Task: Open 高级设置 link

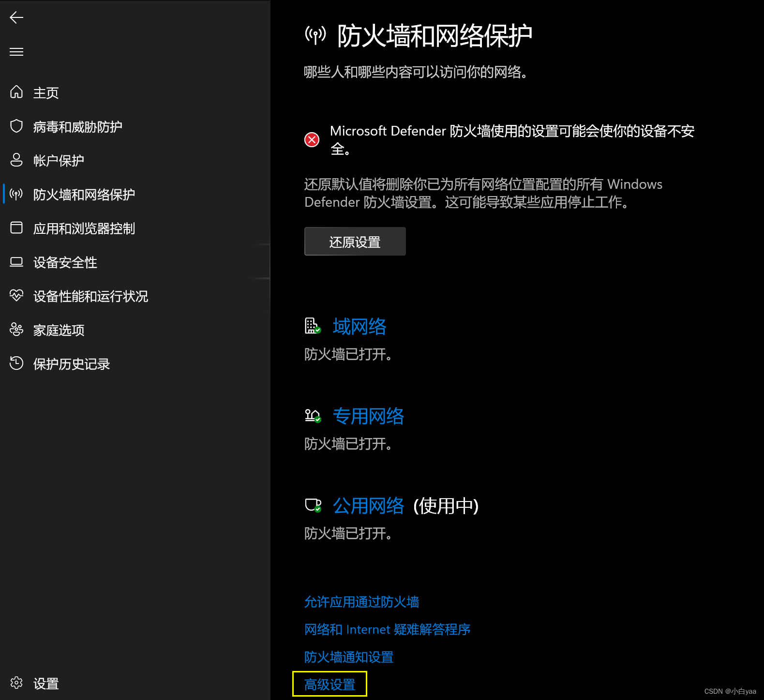Action: pyautogui.click(x=330, y=685)
